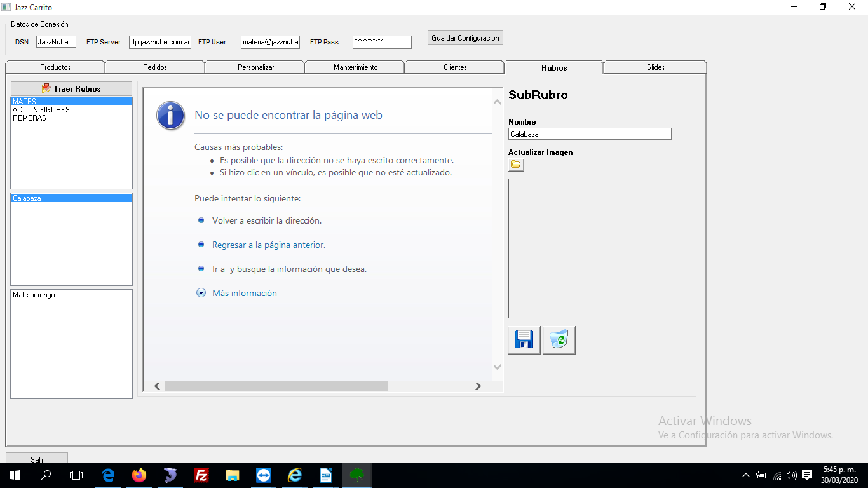The height and width of the screenshot is (488, 868).
Task: Launch Firefox from the taskbar
Action: pyautogui.click(x=139, y=475)
